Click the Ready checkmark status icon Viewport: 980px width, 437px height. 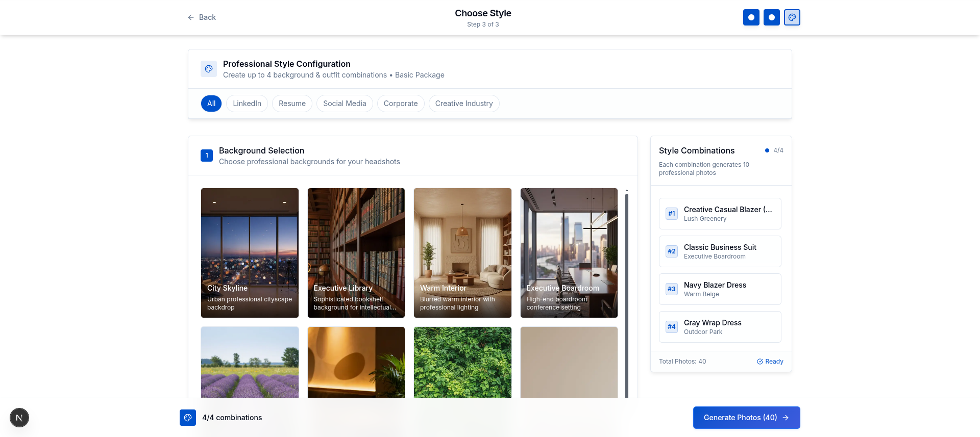760,362
